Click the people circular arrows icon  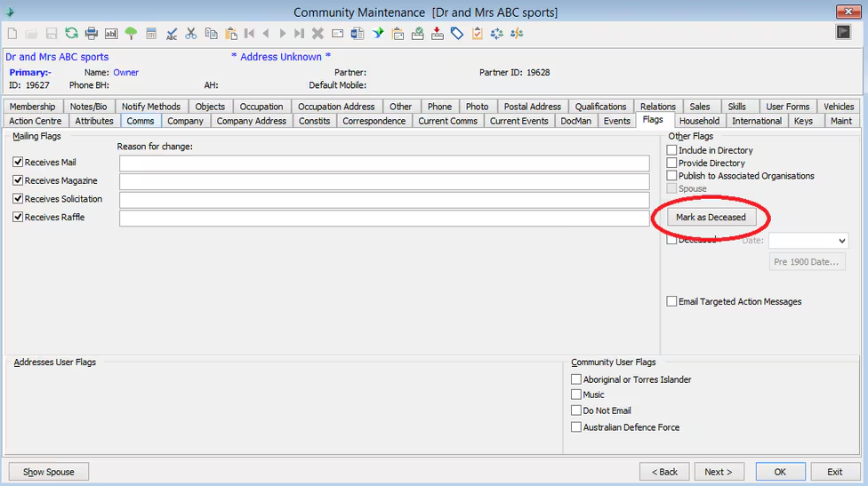click(497, 34)
